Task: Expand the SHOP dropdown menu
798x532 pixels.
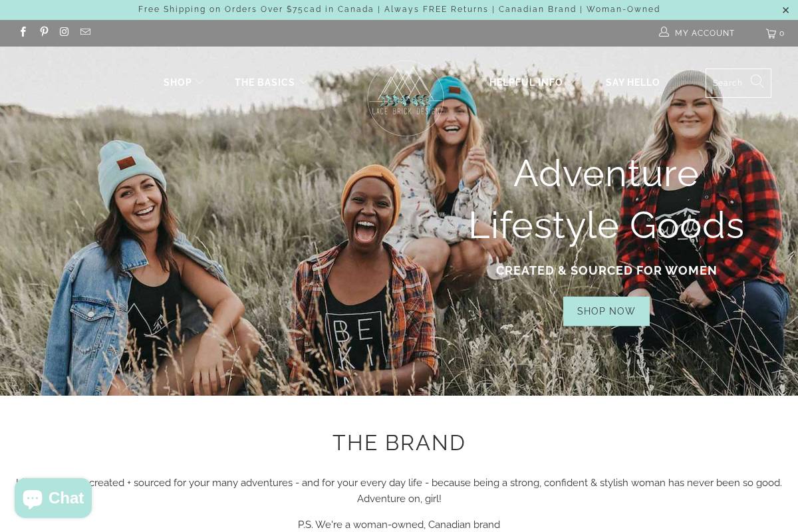Action: (x=184, y=82)
